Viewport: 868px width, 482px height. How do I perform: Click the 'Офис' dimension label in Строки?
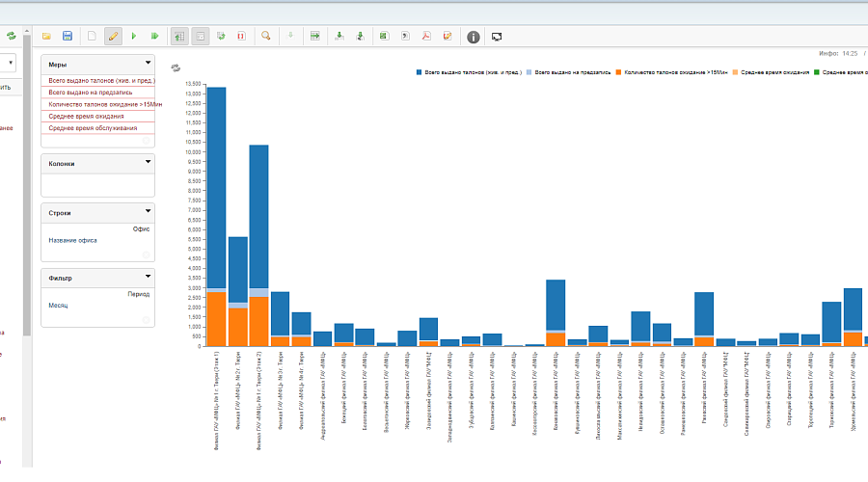coord(141,228)
